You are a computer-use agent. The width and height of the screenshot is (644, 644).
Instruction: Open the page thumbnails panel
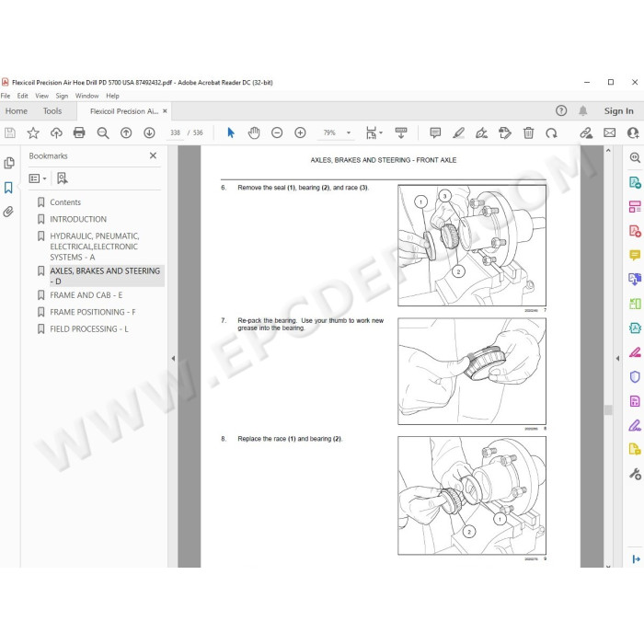[x=8, y=163]
